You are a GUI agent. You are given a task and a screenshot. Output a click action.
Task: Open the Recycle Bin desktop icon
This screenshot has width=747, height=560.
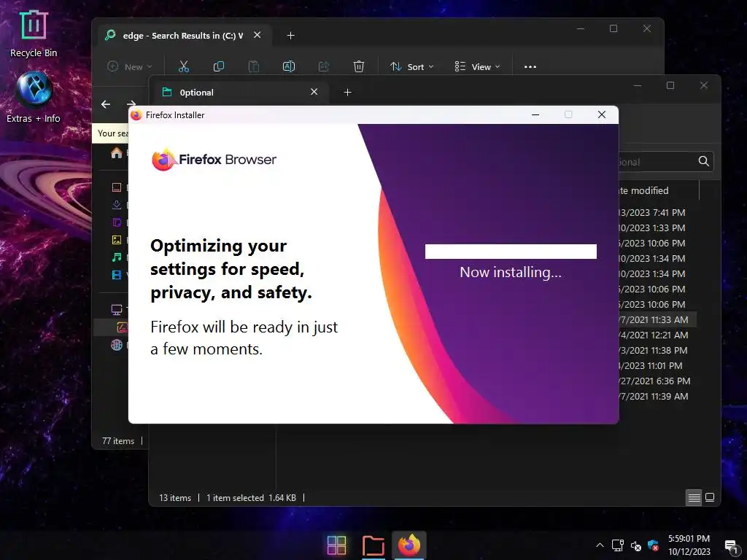(34, 34)
